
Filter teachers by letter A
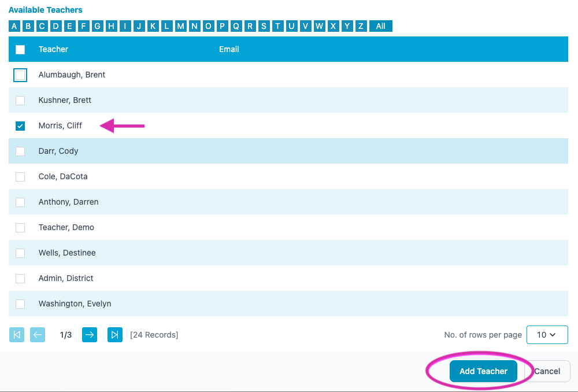pos(14,26)
